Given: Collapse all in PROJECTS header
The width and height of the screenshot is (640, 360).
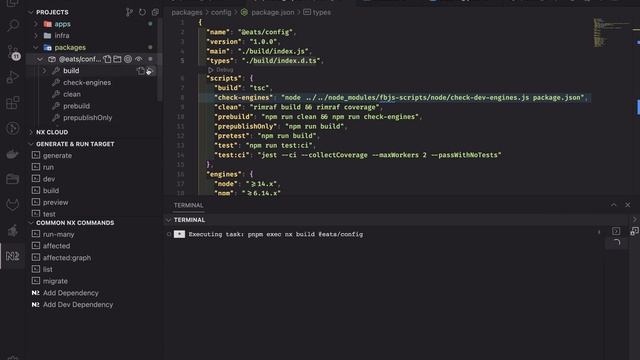Looking at the screenshot, I should pos(155,12).
